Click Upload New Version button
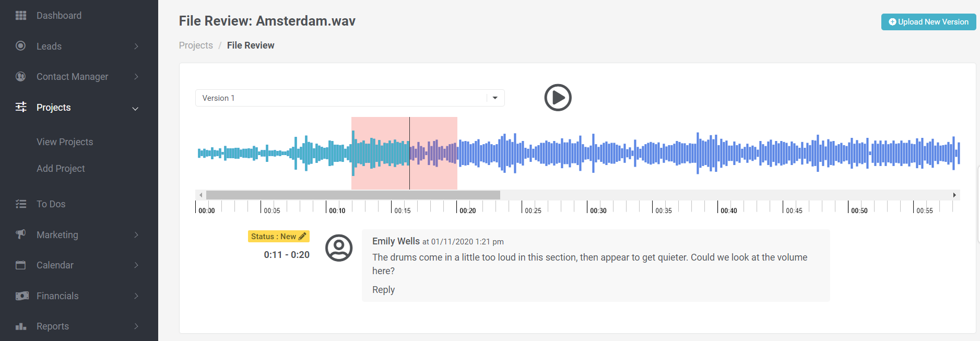 pos(928,22)
